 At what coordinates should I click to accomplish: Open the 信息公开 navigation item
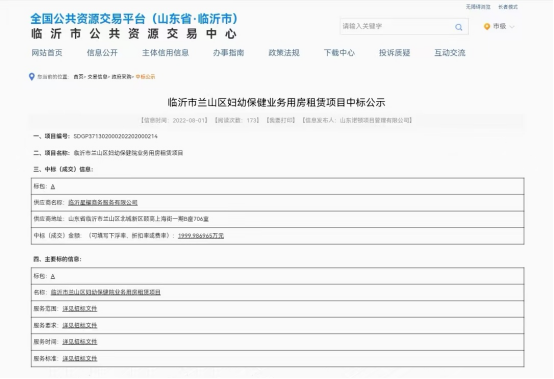[x=102, y=53]
